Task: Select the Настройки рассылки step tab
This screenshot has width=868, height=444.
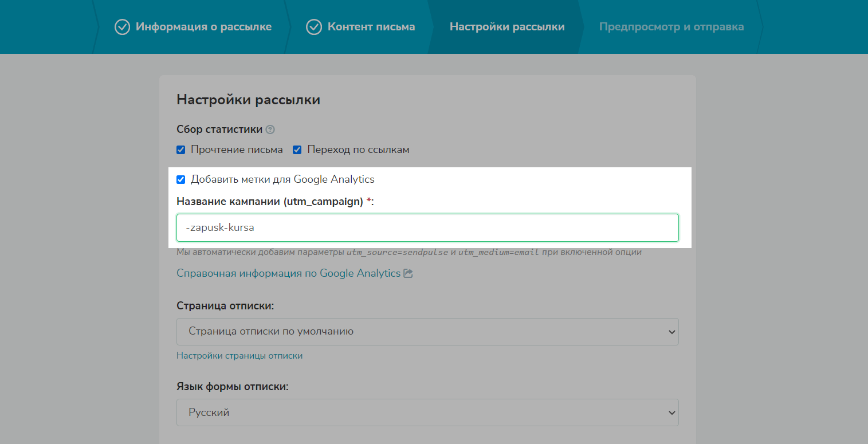Action: click(507, 27)
